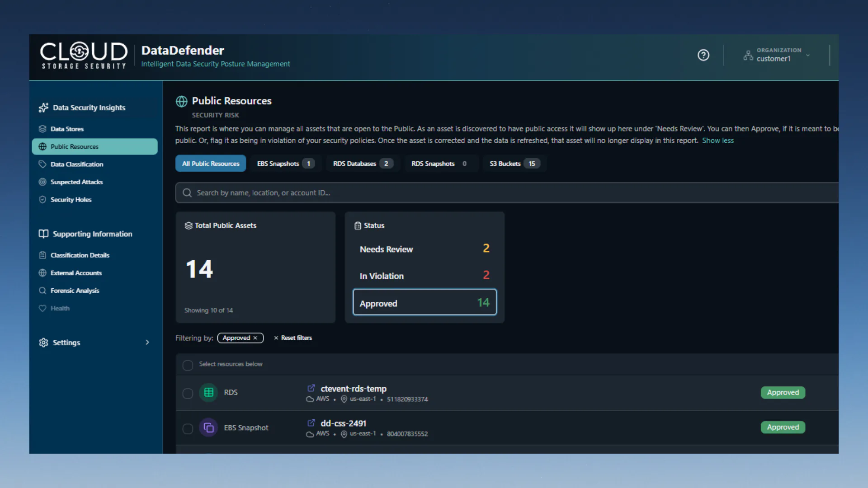Viewport: 868px width, 488px height.
Task: Select Public Resources in sidebar
Action: (94, 146)
